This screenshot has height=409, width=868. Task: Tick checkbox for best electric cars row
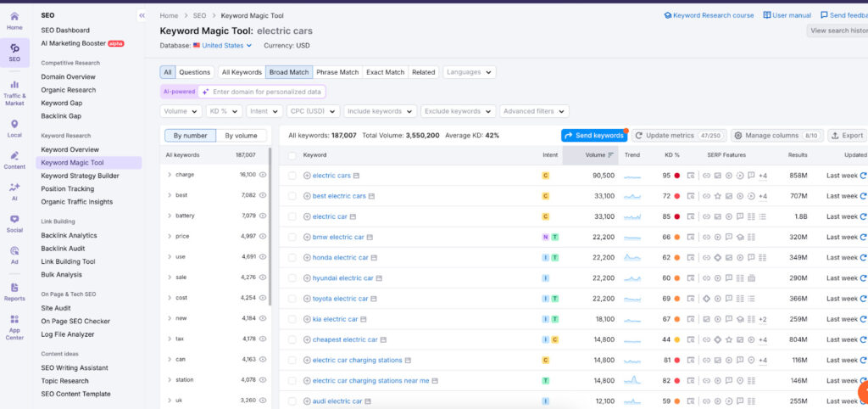292,196
